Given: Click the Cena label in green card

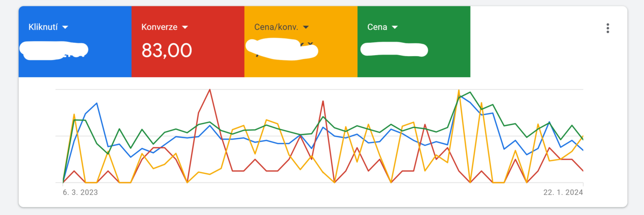Looking at the screenshot, I should (377, 27).
